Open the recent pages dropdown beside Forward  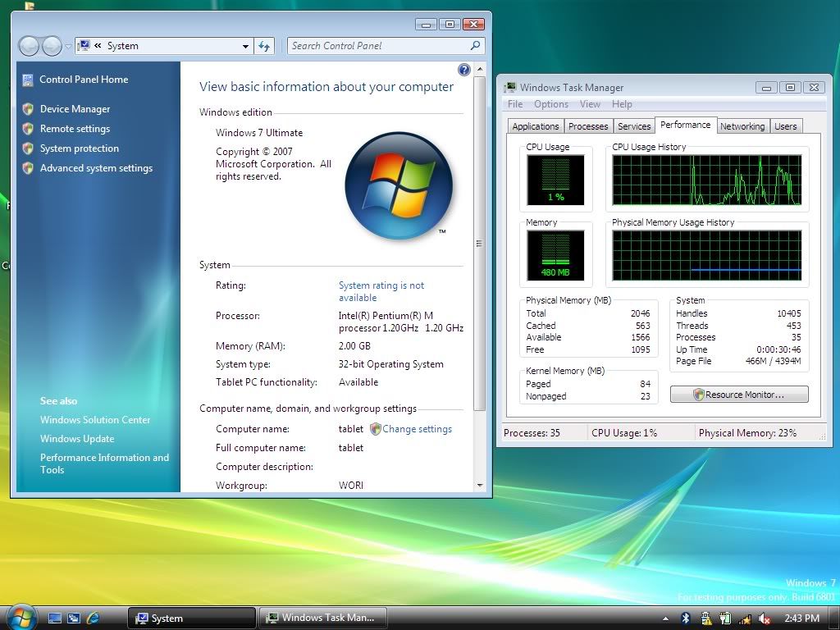click(68, 47)
